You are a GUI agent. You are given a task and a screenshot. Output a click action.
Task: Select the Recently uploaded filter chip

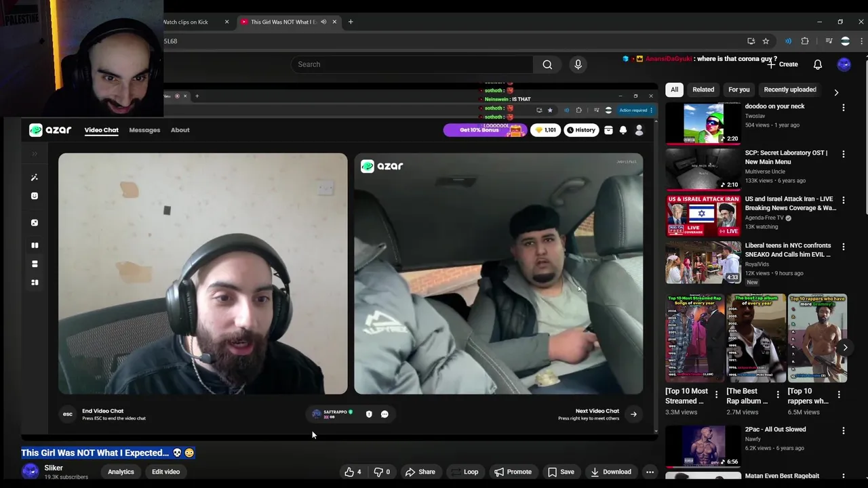[x=790, y=89]
